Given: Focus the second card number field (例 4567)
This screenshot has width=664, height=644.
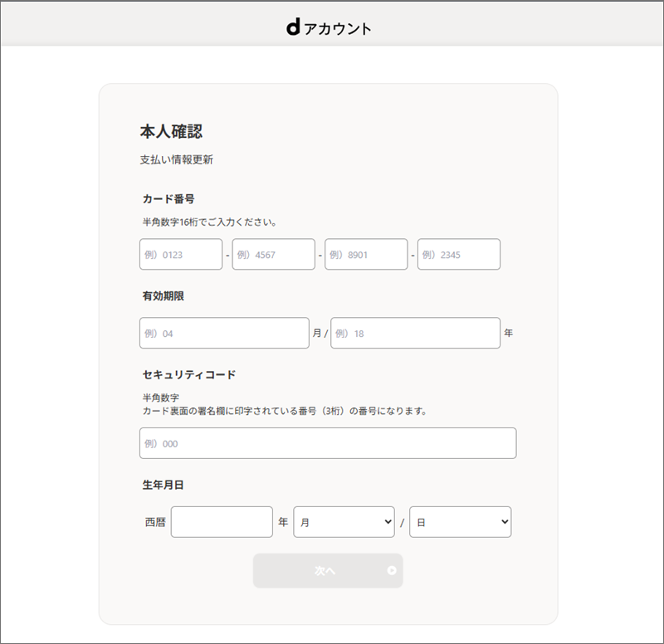Looking at the screenshot, I should point(274,254).
